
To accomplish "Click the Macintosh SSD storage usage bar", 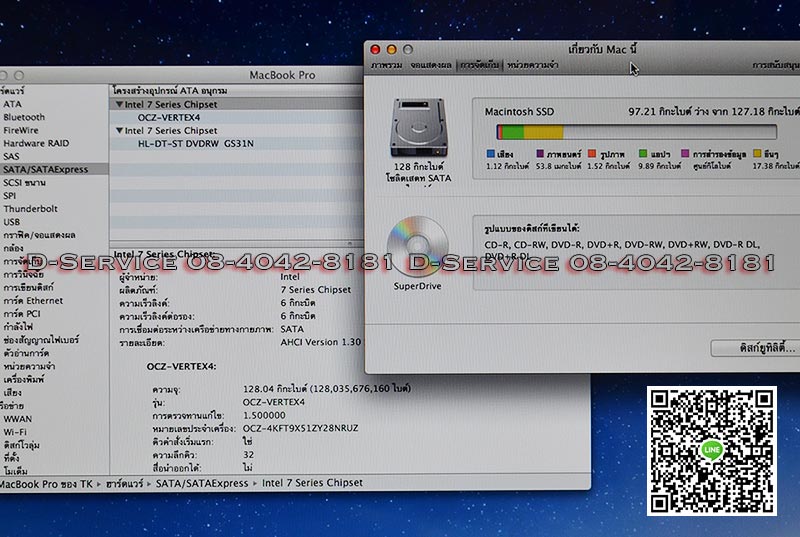I will click(x=636, y=132).
